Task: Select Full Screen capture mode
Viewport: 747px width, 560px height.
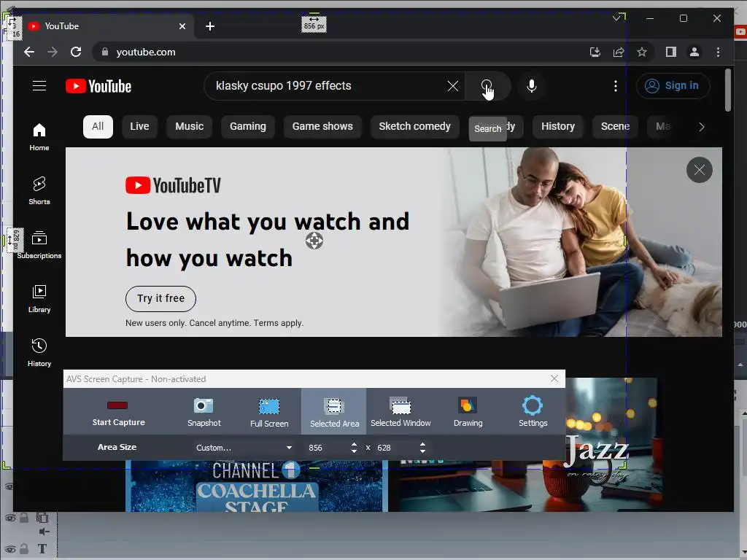Action: coord(269,413)
